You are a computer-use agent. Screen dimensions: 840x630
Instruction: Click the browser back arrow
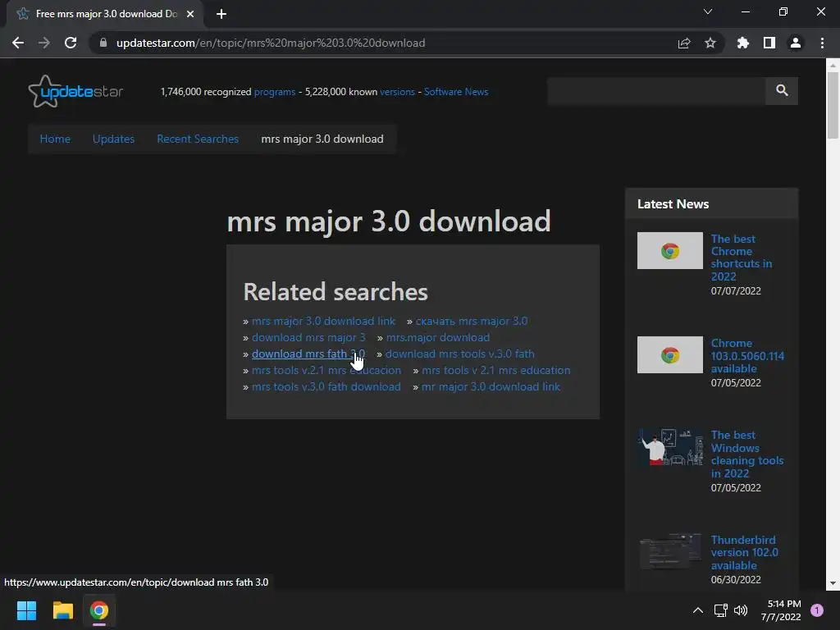pos(18,43)
